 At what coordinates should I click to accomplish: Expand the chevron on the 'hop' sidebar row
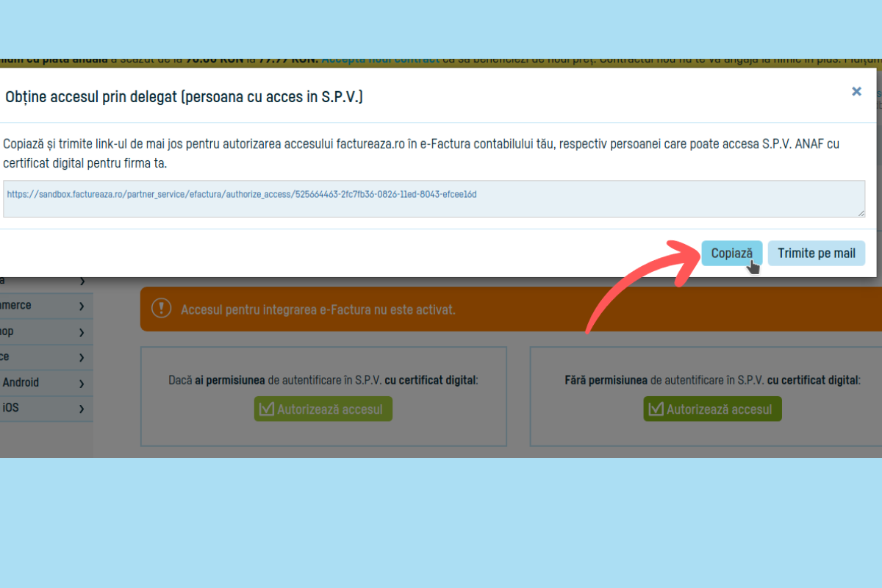tap(82, 332)
